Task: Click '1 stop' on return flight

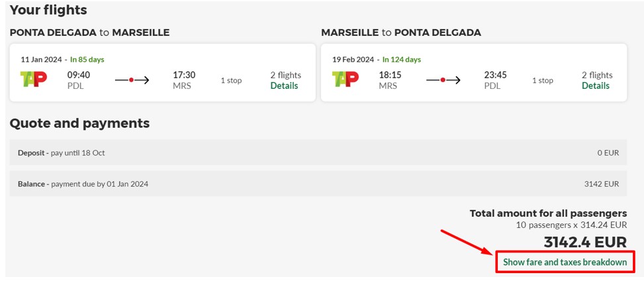Action: pos(543,81)
